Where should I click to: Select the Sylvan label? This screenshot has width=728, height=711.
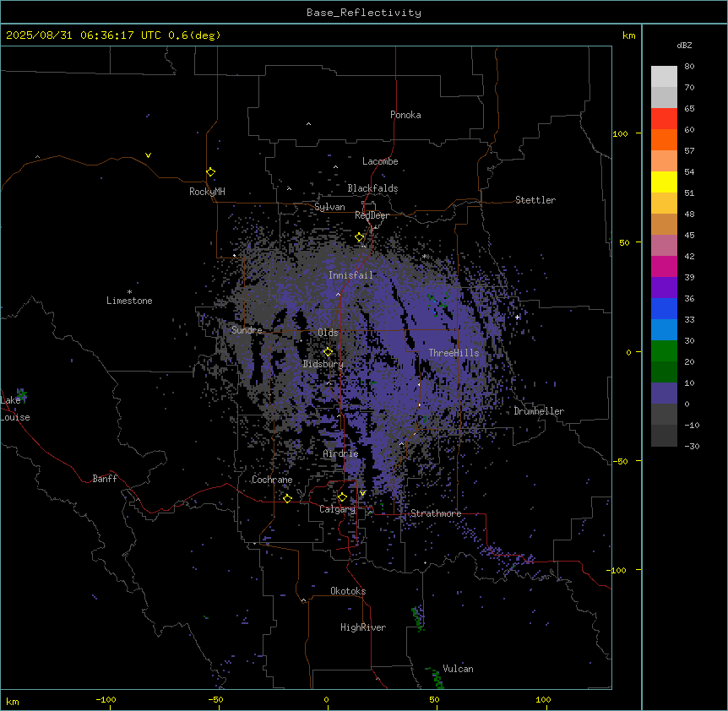point(329,207)
